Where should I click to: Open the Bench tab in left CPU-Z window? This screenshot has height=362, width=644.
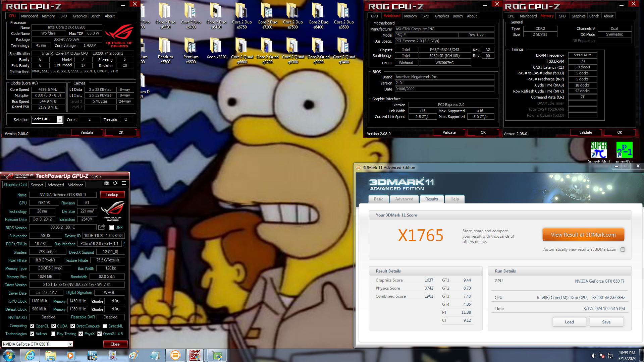96,16
